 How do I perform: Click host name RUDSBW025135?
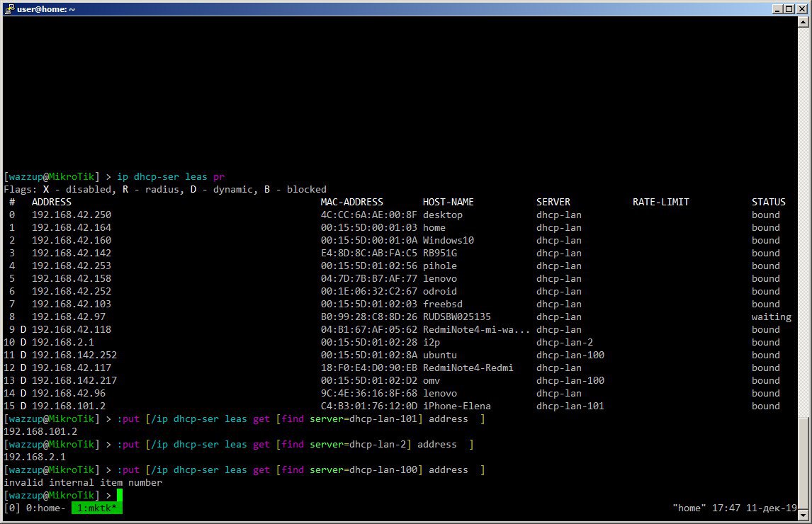coord(457,317)
